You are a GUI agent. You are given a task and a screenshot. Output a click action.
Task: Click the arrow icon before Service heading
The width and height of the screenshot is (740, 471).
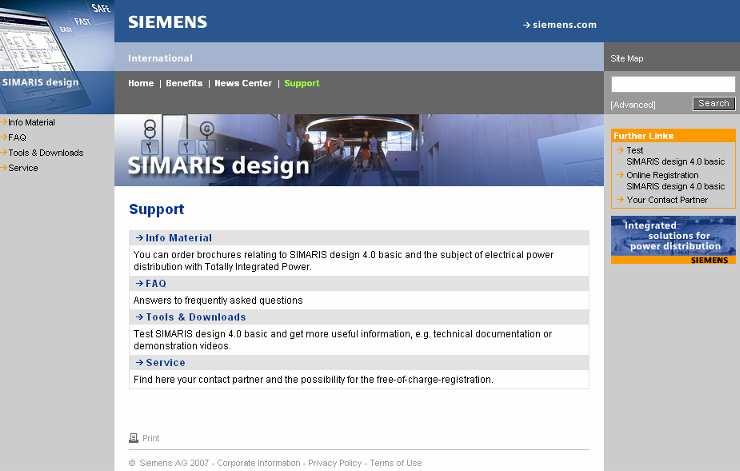coord(139,362)
